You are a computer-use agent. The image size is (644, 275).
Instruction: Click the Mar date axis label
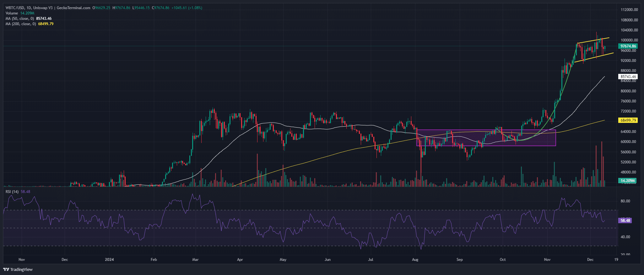(195, 260)
